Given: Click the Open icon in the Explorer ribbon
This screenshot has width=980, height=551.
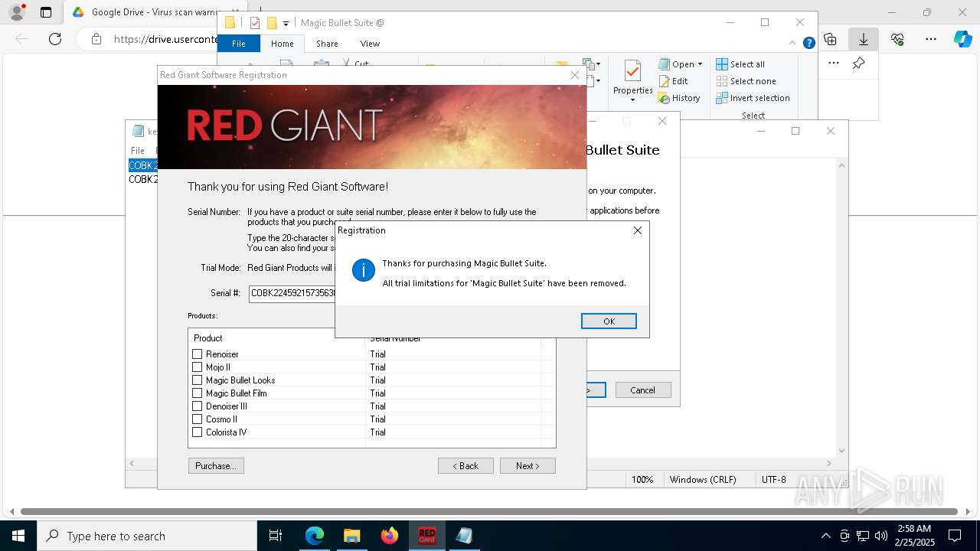Looking at the screenshot, I should 665,64.
